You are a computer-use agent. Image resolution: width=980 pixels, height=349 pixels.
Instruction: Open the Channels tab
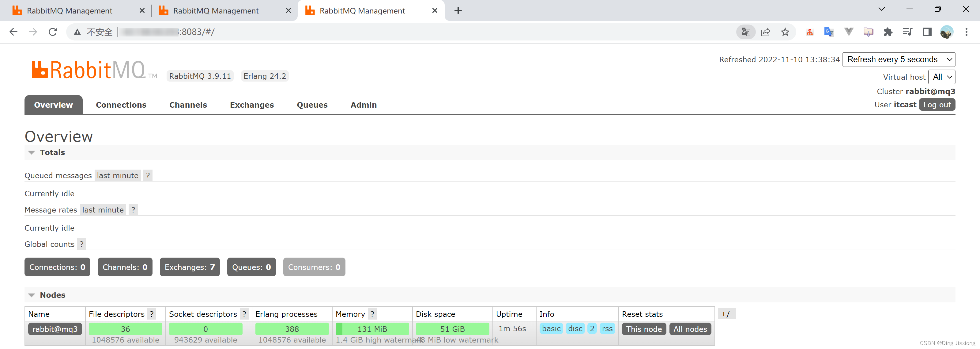[x=188, y=105]
